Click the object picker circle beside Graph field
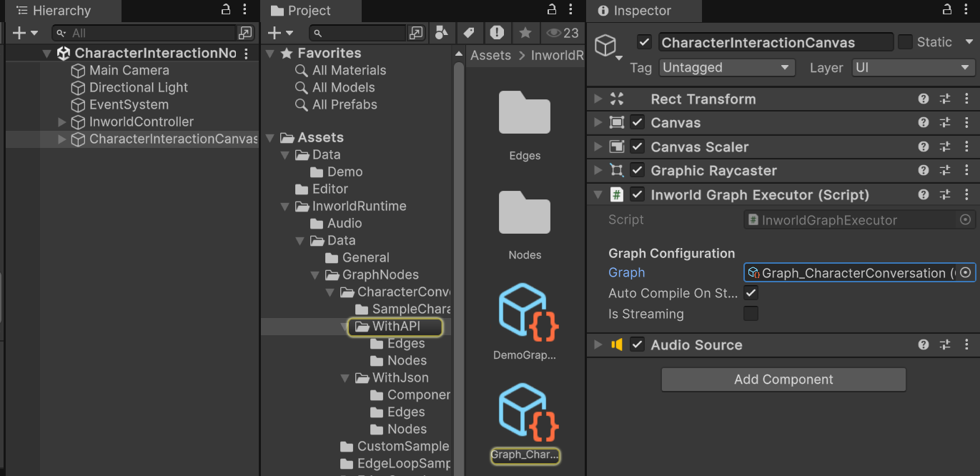 click(966, 272)
